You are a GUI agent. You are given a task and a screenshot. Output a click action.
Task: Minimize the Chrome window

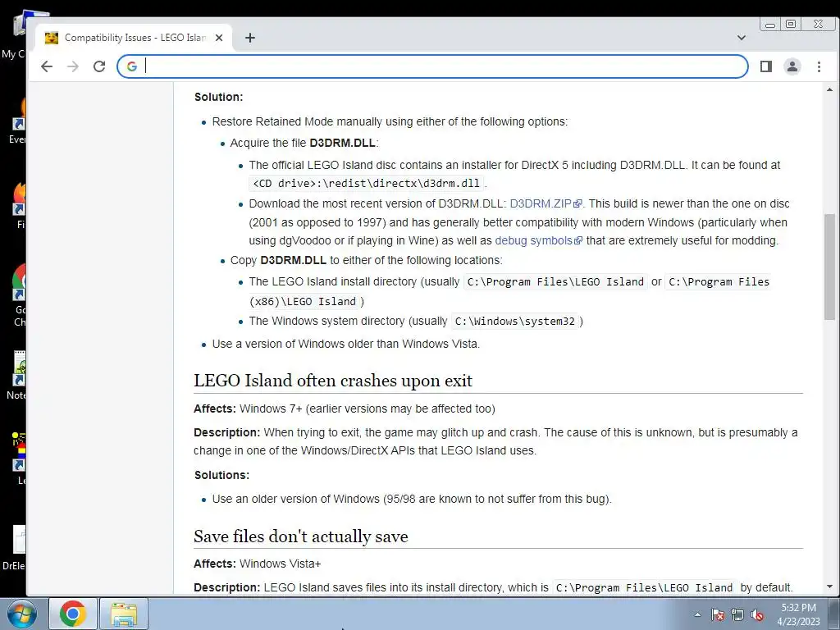[x=770, y=24]
